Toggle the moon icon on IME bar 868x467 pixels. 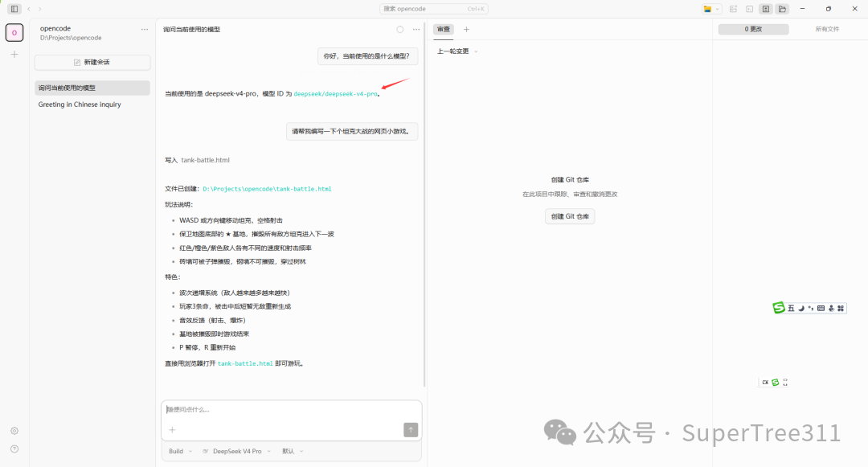tap(801, 308)
